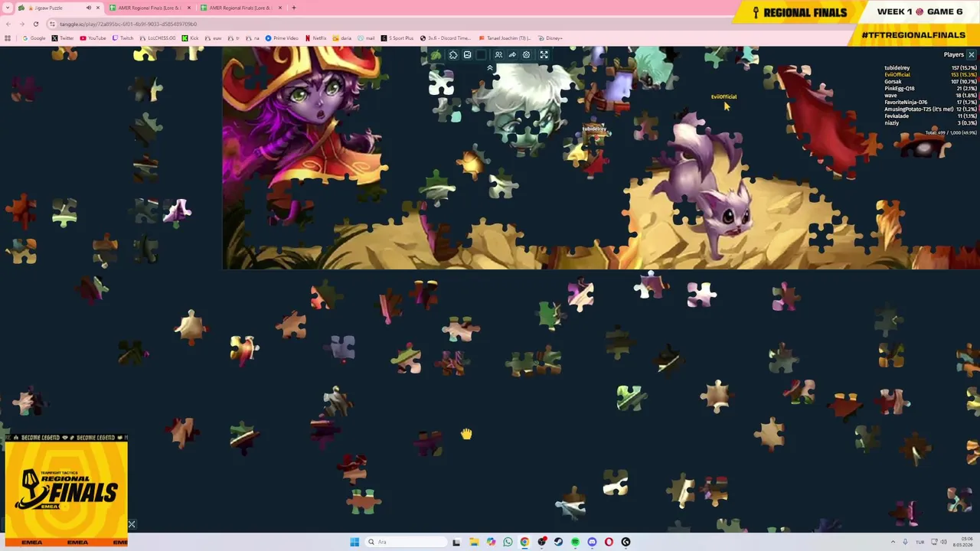Open the Prime Video bookmark
This screenshot has height=551, width=980.
click(x=282, y=38)
